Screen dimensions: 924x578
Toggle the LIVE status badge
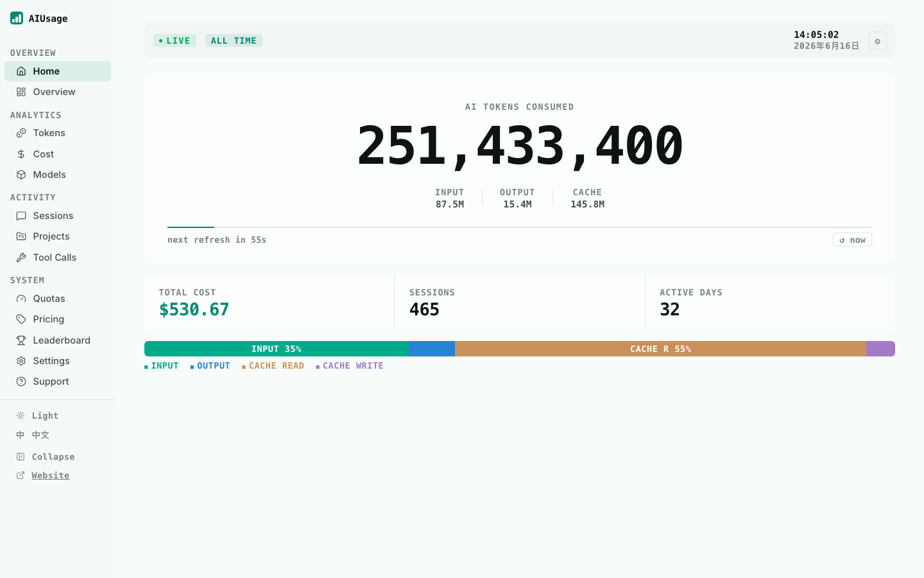(x=175, y=40)
